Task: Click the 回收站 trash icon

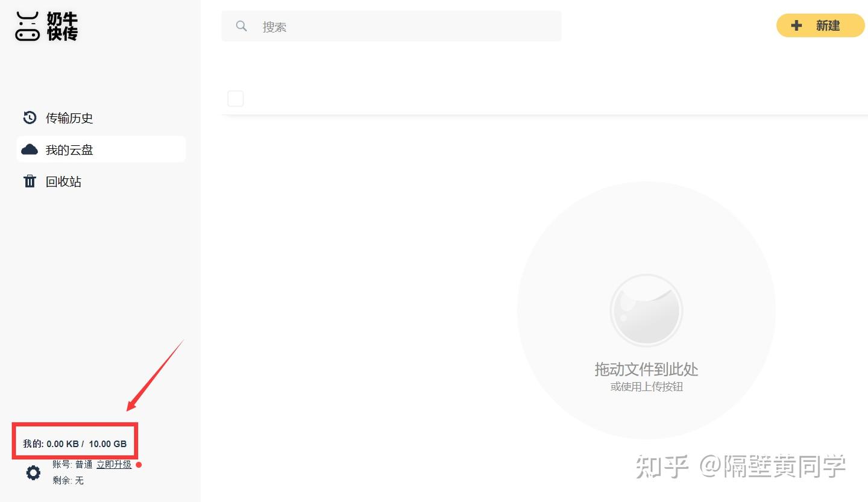Action: 30,181
